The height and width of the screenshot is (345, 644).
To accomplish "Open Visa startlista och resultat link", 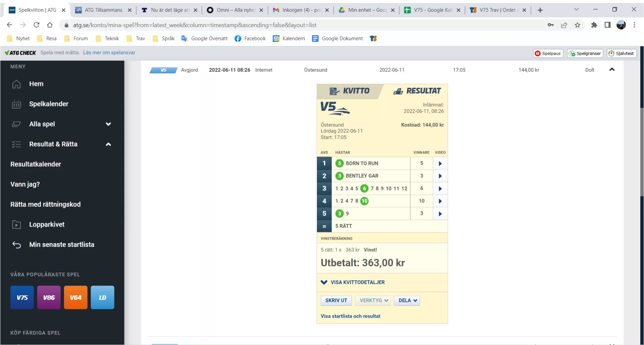I will pos(351,316).
